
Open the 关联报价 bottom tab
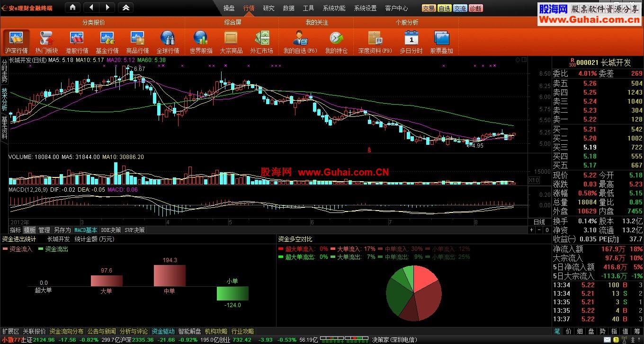tap(34, 331)
